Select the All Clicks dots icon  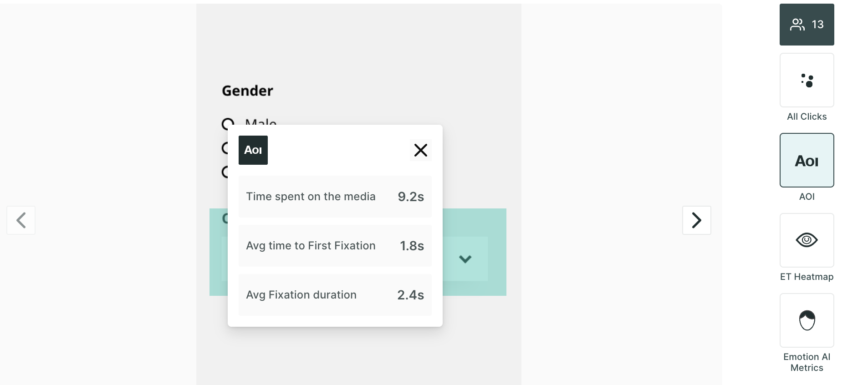click(807, 80)
